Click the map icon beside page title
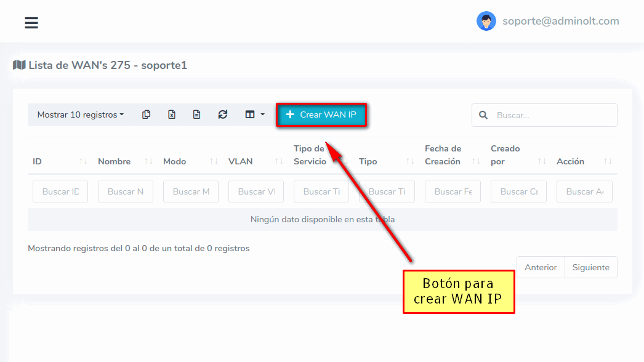 [19, 65]
